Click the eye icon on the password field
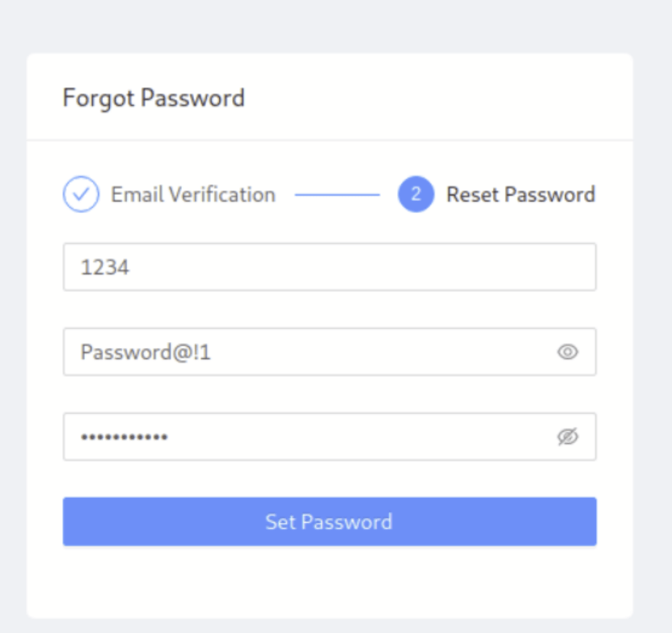Image resolution: width=672 pixels, height=633 pixels. 568,352
